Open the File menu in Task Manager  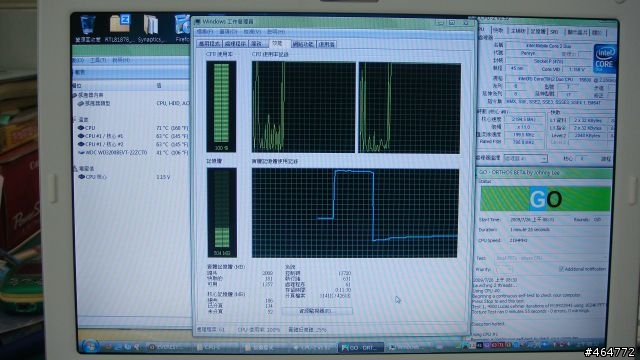point(205,31)
